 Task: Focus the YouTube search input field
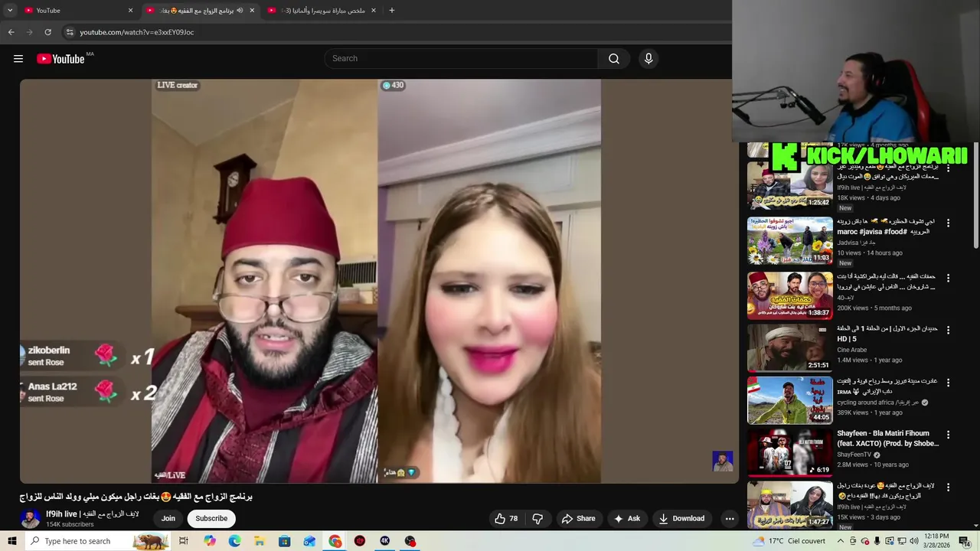(461, 59)
